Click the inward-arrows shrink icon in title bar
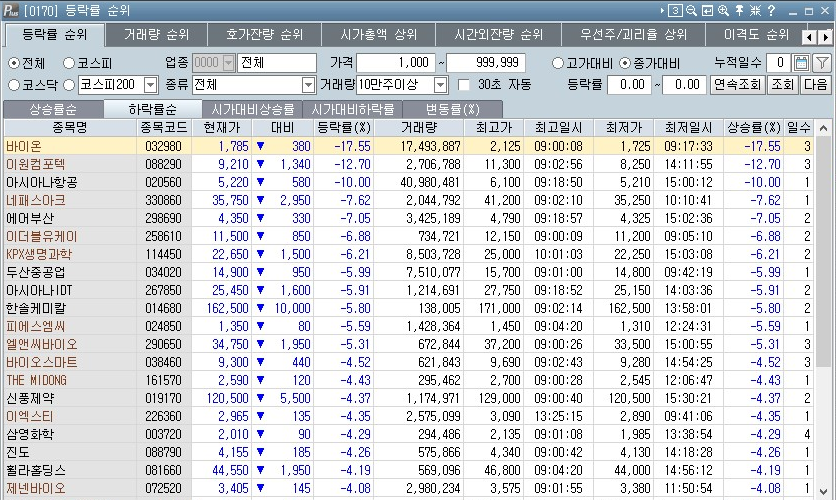The image size is (836, 500). click(x=755, y=10)
